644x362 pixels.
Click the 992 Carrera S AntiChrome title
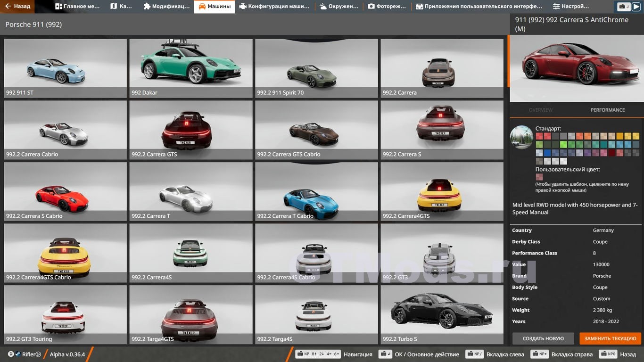(x=571, y=24)
